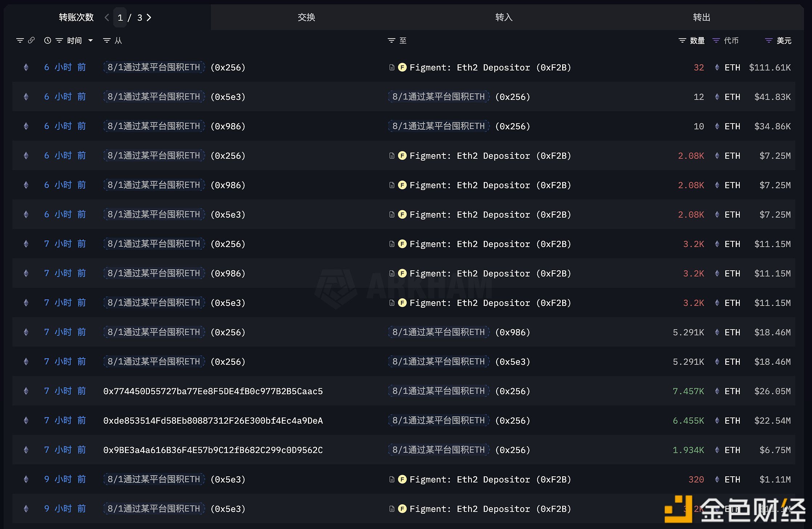Open address 0x774450D55727ba77Ee8F5DE4fB0c977B2B5Caac5
The image size is (812, 529).
pos(213,391)
